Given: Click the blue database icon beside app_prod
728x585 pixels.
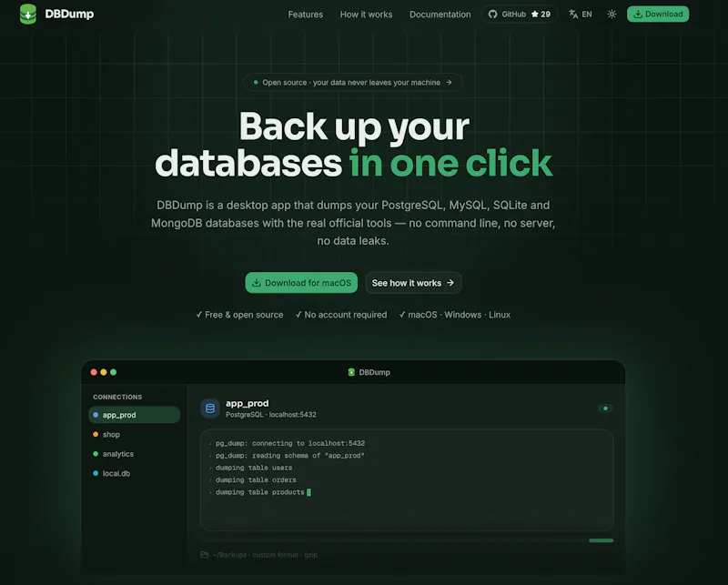Looking at the screenshot, I should click(210, 408).
